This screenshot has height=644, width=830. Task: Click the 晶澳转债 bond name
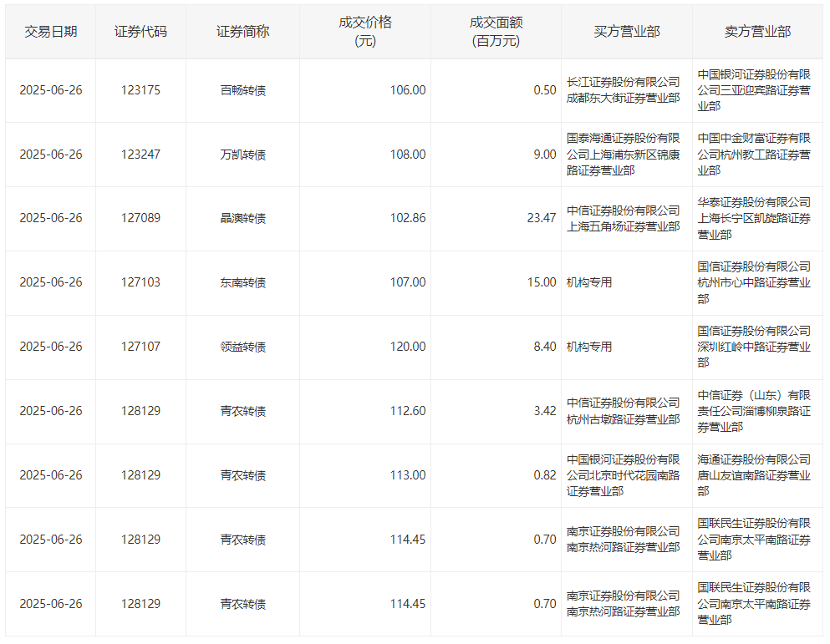(x=242, y=218)
